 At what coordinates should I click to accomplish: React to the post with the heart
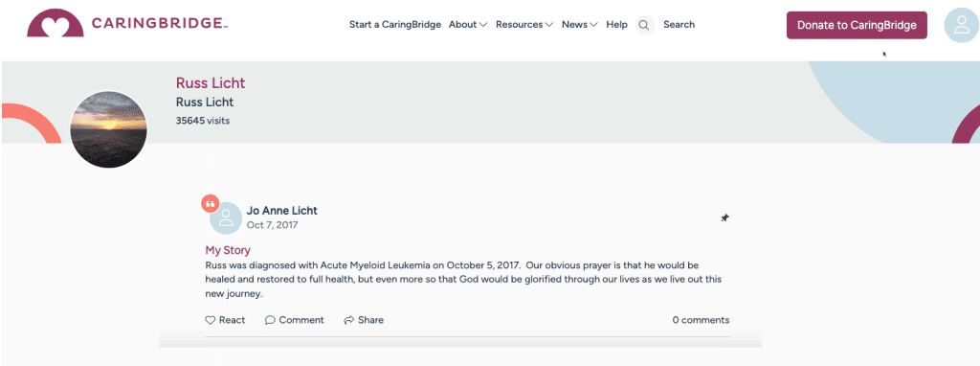click(x=210, y=320)
